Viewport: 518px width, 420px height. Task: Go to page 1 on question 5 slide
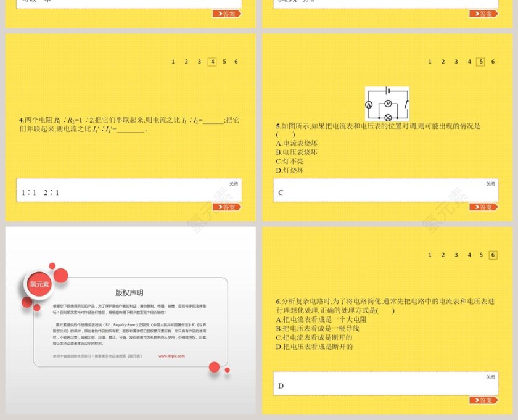click(x=430, y=62)
